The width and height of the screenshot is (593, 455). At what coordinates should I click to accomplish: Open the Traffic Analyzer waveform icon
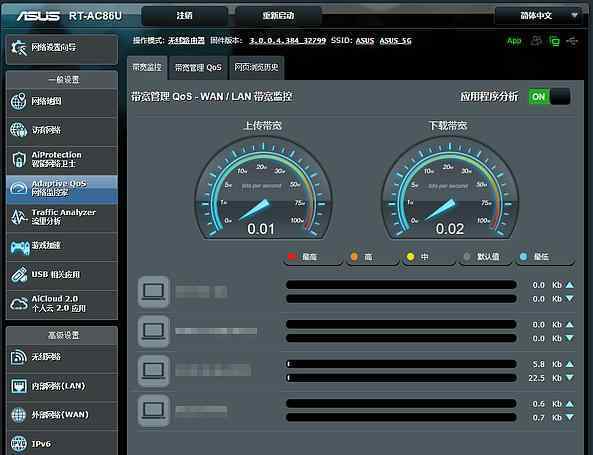coord(19,217)
